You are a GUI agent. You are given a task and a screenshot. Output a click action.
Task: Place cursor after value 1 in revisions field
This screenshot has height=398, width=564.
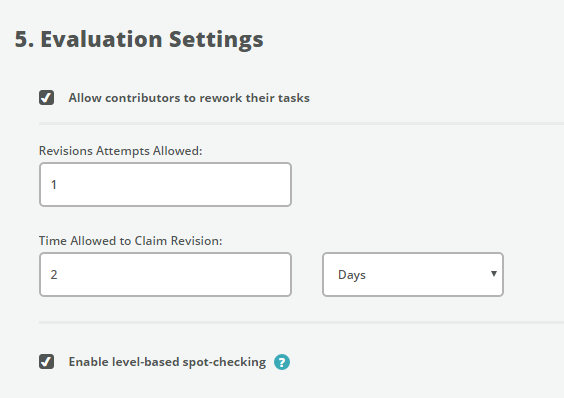coord(58,185)
